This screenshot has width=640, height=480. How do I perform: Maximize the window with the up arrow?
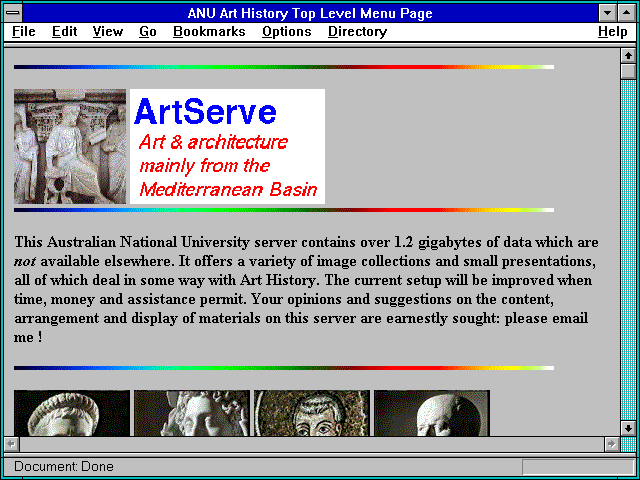point(626,13)
